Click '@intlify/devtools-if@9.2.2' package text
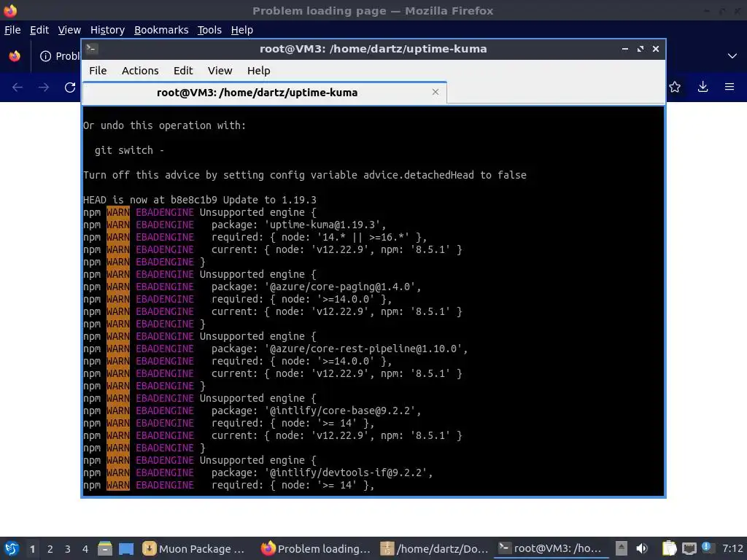The width and height of the screenshot is (747, 560). coord(349,472)
